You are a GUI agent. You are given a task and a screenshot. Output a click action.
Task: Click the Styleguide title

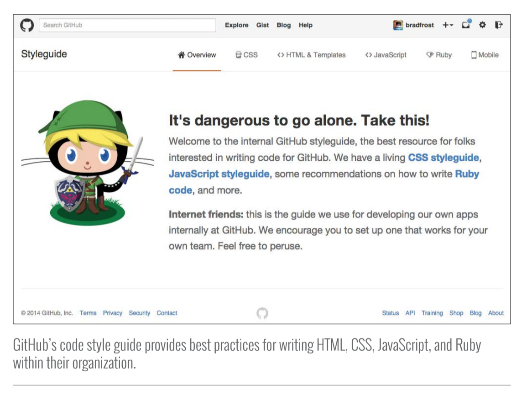point(44,54)
